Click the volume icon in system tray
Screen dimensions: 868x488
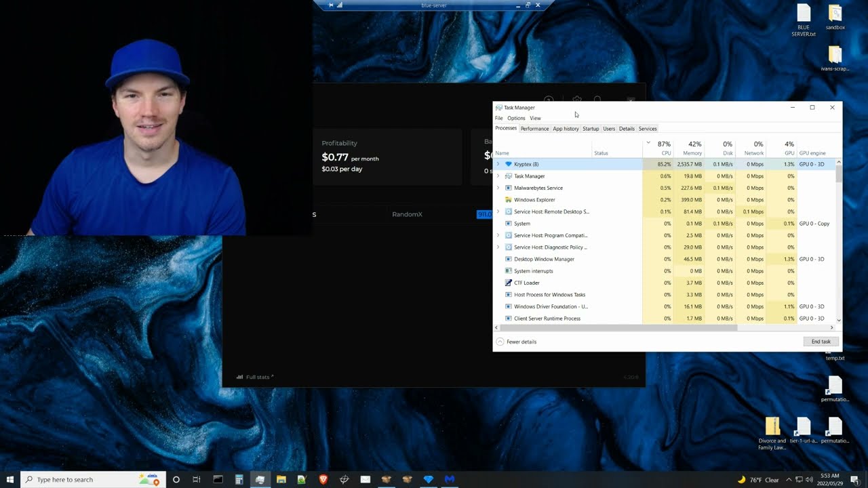[x=809, y=480]
